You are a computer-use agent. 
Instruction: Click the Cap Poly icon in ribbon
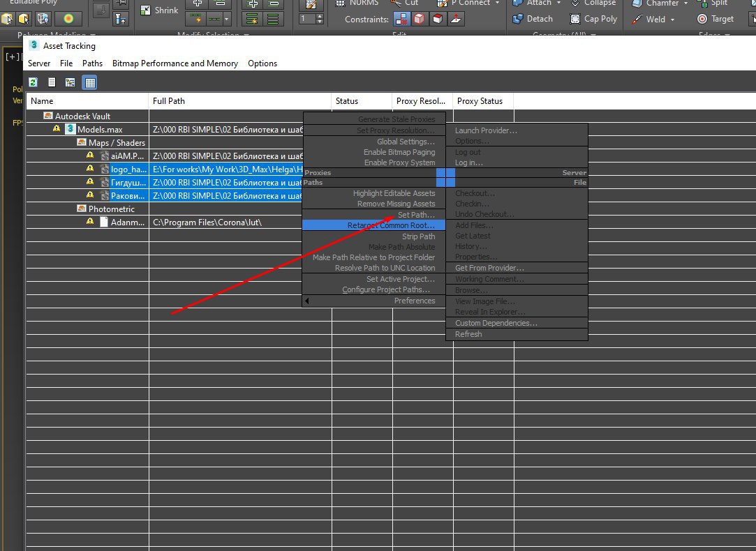coord(575,20)
